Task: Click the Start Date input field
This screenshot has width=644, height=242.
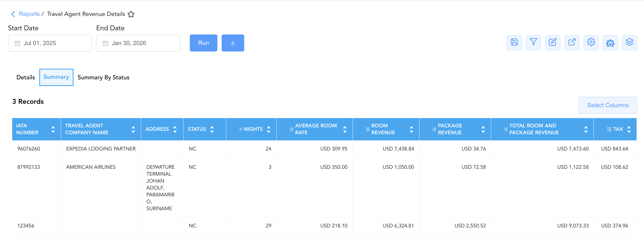Action: [50, 43]
